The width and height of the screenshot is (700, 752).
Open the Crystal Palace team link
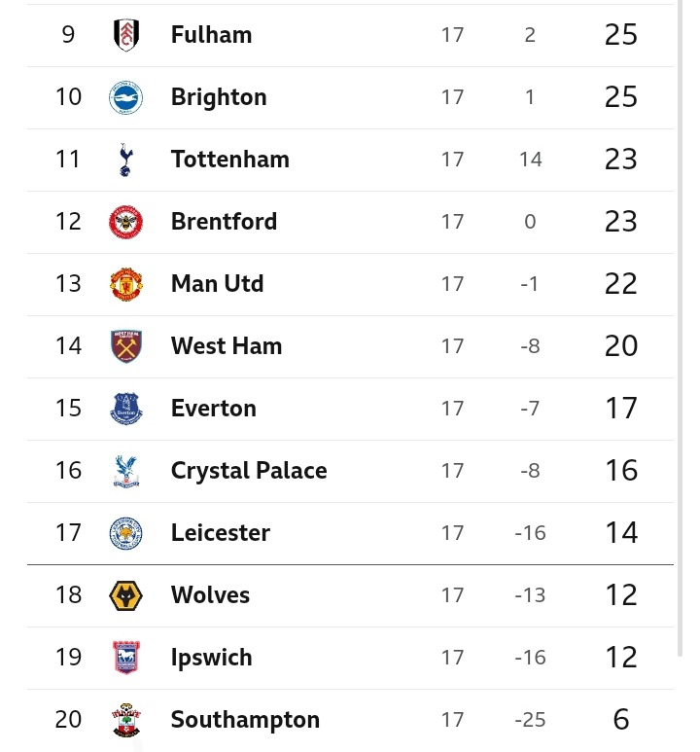[249, 471]
